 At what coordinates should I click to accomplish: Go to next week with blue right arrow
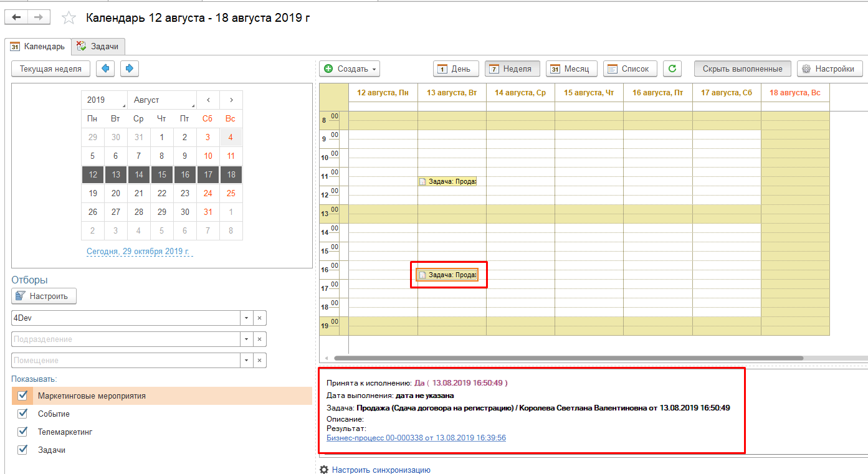click(x=130, y=69)
